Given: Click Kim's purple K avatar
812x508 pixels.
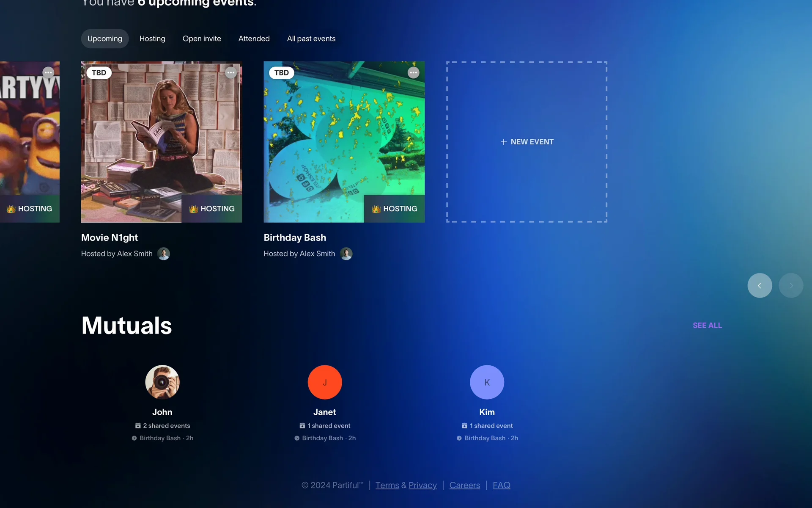Looking at the screenshot, I should (487, 382).
